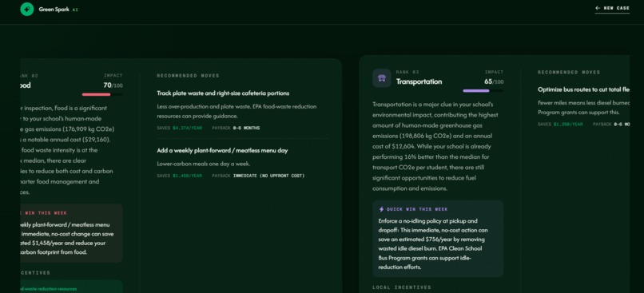Click the Food impact score bar
Image resolution: width=644 pixels, height=293 pixels.
point(101,94)
